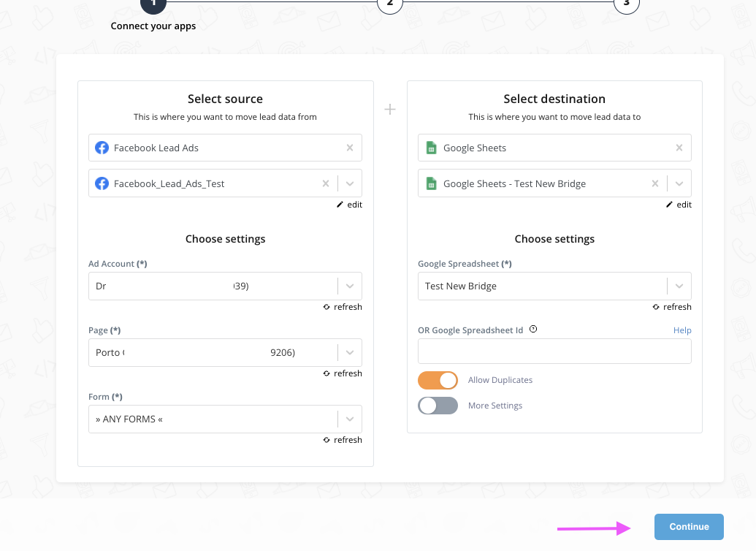This screenshot has width=756, height=551.
Task: Clear the Google Sheets destination app
Action: click(x=679, y=148)
